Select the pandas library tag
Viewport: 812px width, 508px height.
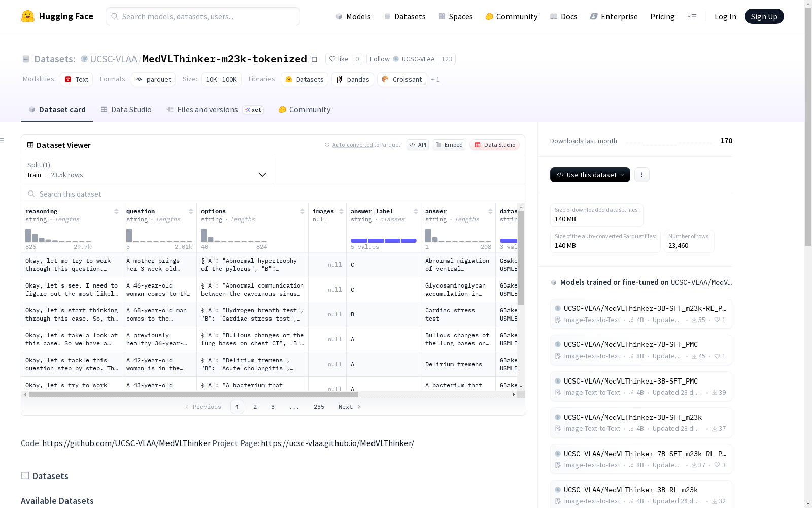pos(353,79)
